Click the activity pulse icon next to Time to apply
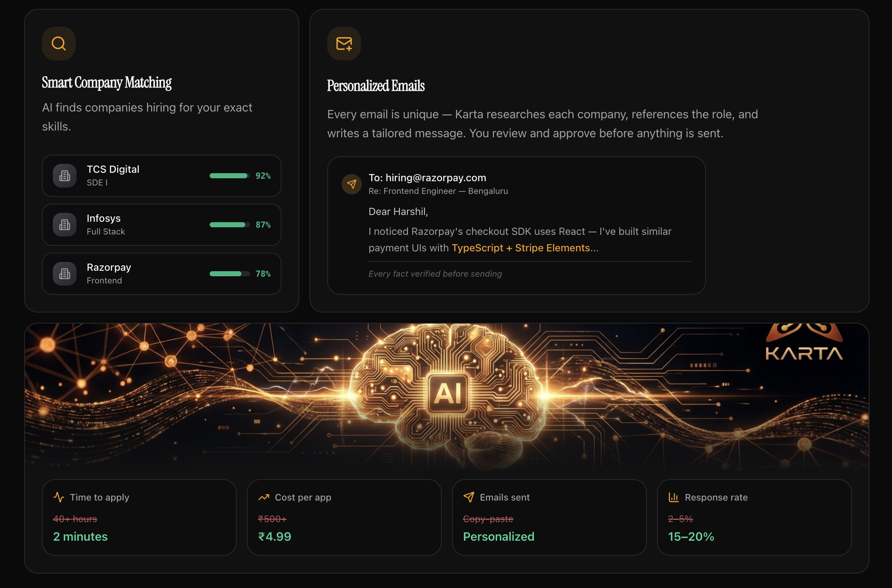This screenshot has height=588, width=892. tap(59, 497)
